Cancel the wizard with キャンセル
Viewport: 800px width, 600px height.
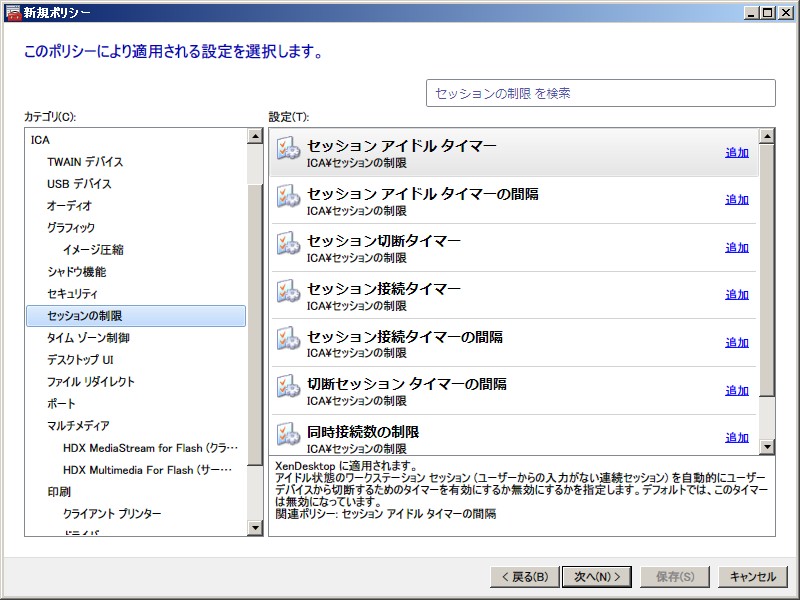pyautogui.click(x=752, y=577)
